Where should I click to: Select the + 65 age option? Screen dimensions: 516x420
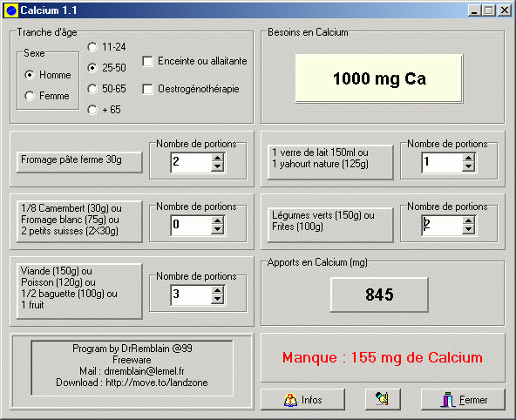92,110
